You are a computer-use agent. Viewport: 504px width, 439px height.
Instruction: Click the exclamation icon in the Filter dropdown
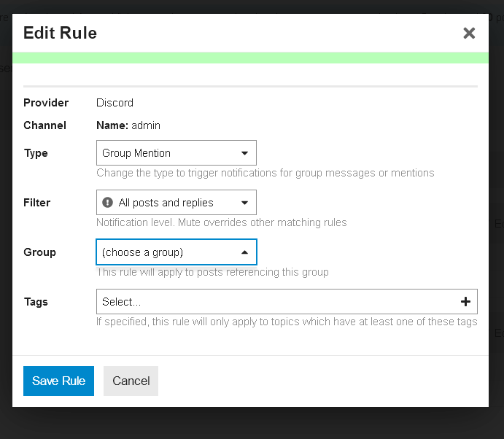[107, 203]
